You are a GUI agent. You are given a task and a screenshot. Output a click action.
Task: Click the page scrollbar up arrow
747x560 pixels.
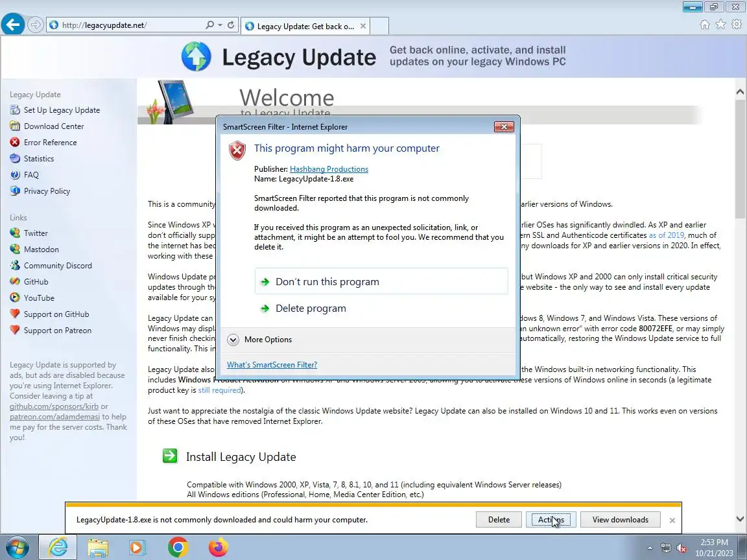[x=740, y=91]
